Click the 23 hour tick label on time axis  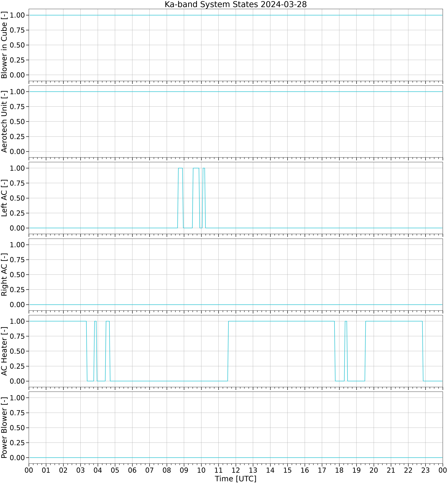425,470
